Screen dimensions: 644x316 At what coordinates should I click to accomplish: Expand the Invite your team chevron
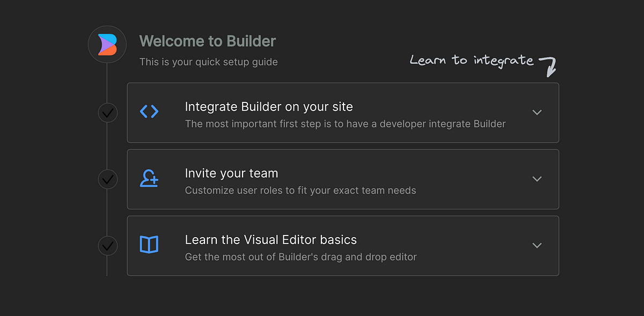click(537, 179)
